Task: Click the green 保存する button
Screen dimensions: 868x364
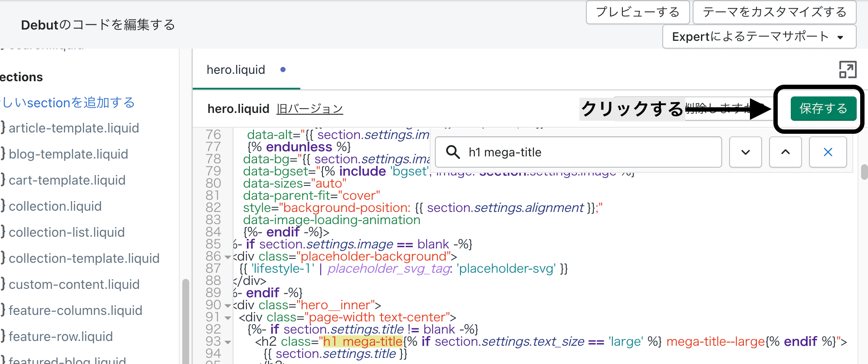Action: point(823,109)
